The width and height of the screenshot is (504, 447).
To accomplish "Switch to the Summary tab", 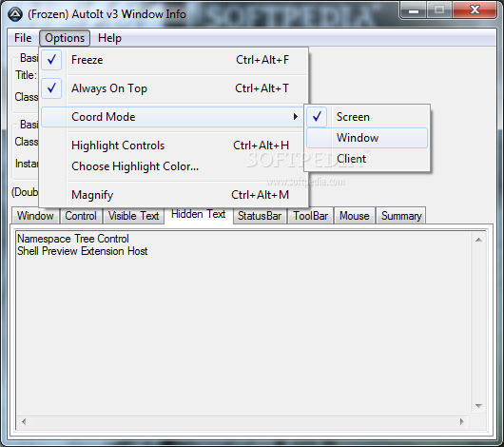I will coord(401,216).
